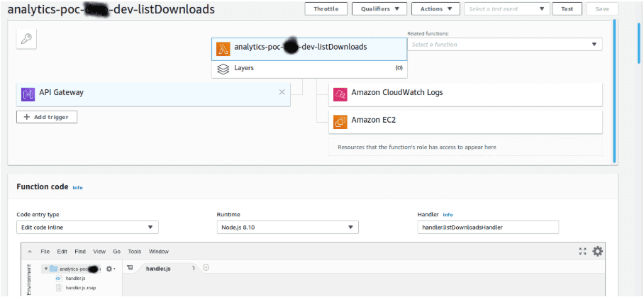644x297 pixels.
Task: Click the orange Amazon EC2 icon
Action: click(x=340, y=122)
